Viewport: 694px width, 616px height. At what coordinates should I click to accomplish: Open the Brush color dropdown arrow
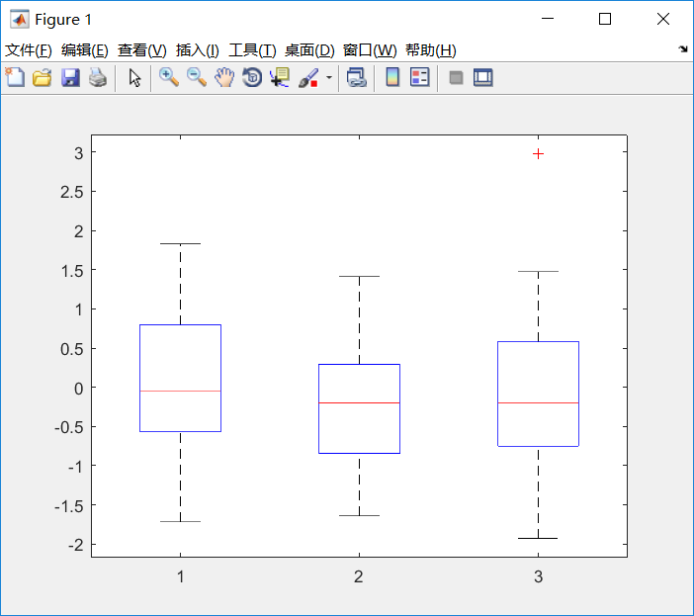(329, 77)
